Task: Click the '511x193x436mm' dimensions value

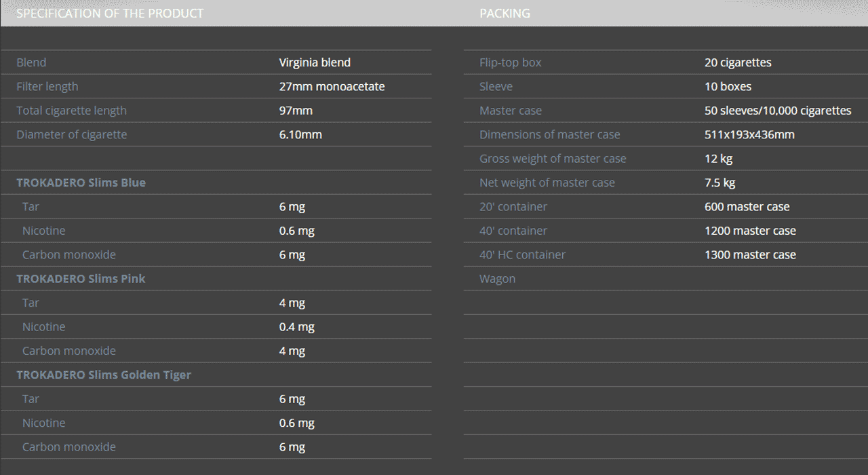Action: [x=749, y=134]
